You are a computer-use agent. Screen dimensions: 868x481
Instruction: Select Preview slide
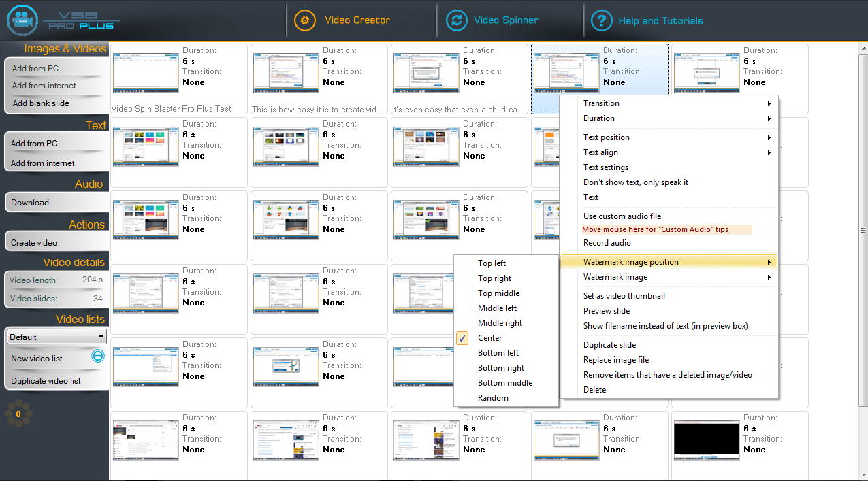[x=668, y=311]
